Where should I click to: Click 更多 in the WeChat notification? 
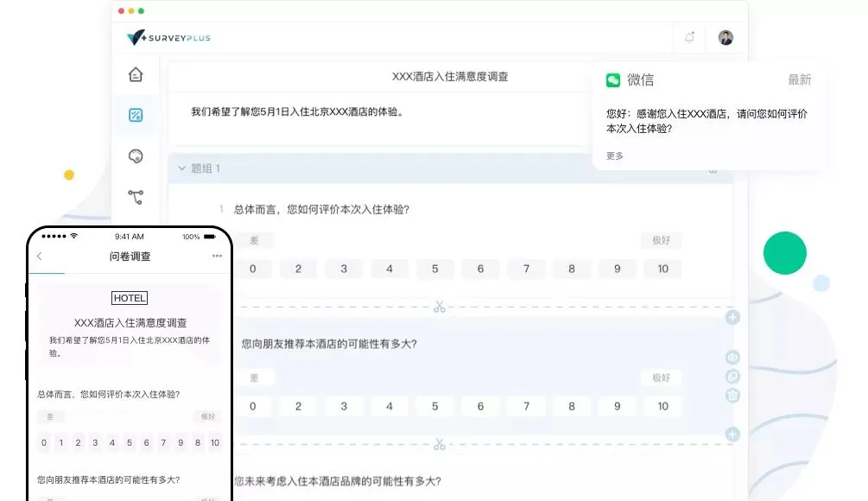point(614,156)
